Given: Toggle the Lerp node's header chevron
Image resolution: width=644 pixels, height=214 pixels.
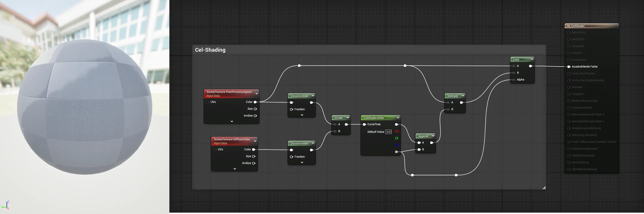Looking at the screenshot, I should pos(532,59).
